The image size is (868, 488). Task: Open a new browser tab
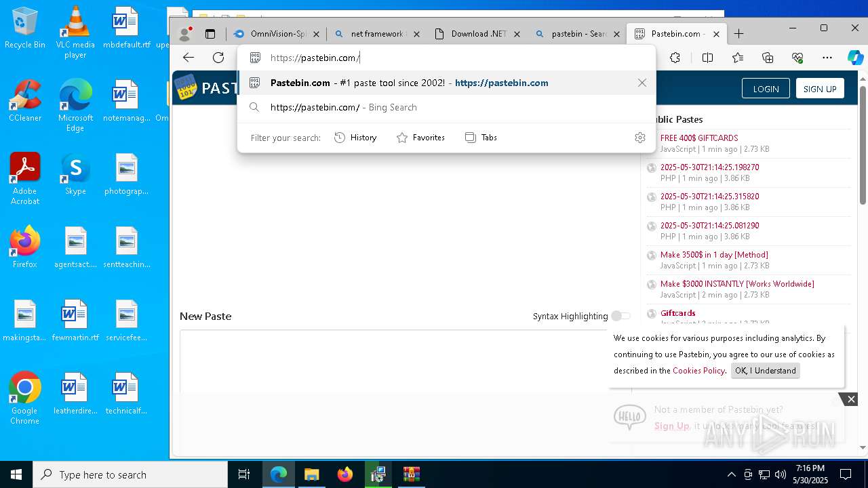click(739, 34)
